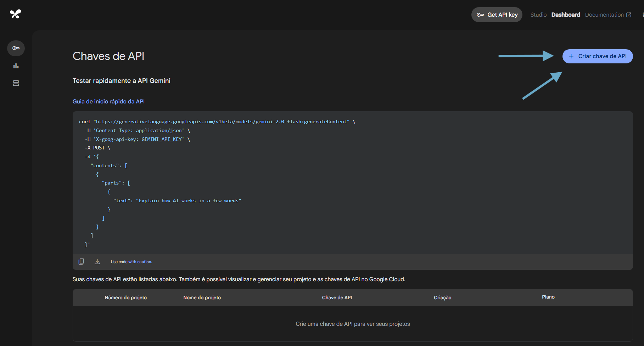The image size is (644, 346).
Task: Download the curl code snippet
Action: pyautogui.click(x=97, y=262)
